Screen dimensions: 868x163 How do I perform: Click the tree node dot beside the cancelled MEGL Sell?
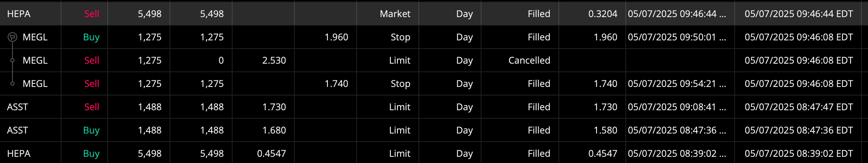pyautogui.click(x=12, y=60)
